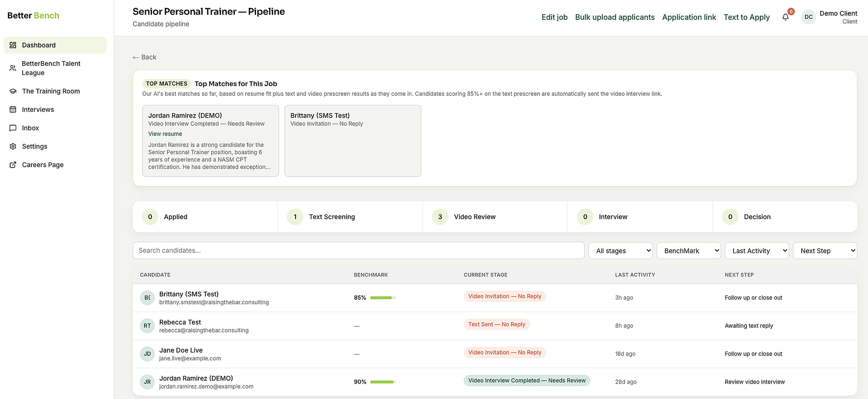Open the All stages filter dropdown

point(620,251)
